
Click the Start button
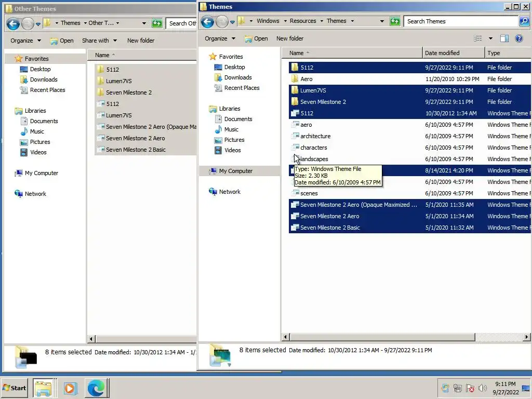14,388
